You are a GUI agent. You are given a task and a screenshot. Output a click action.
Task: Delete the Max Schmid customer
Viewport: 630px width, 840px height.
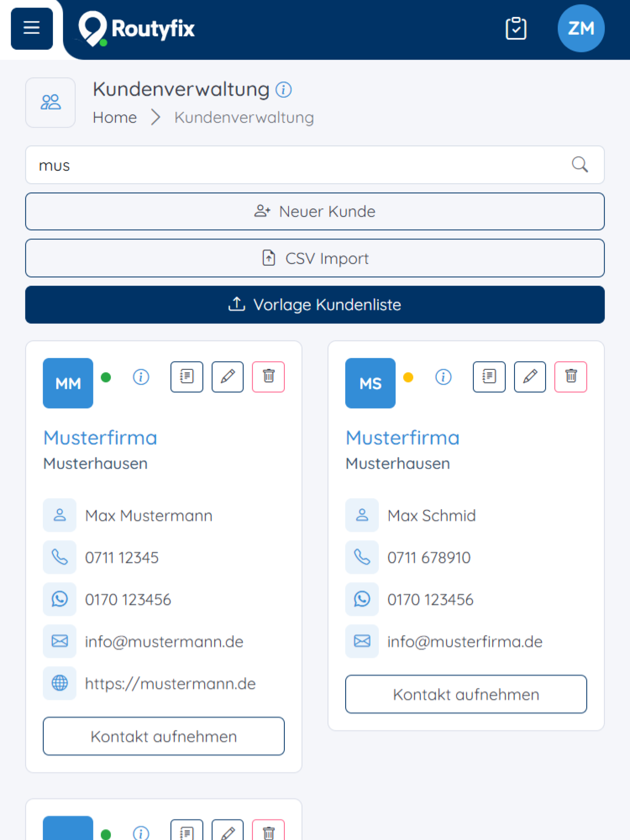(571, 377)
